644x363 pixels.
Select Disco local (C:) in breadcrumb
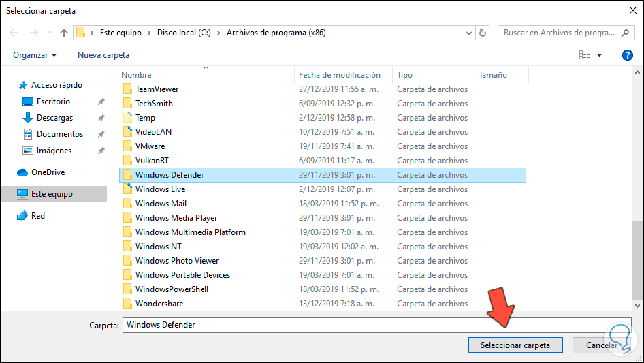tap(184, 33)
